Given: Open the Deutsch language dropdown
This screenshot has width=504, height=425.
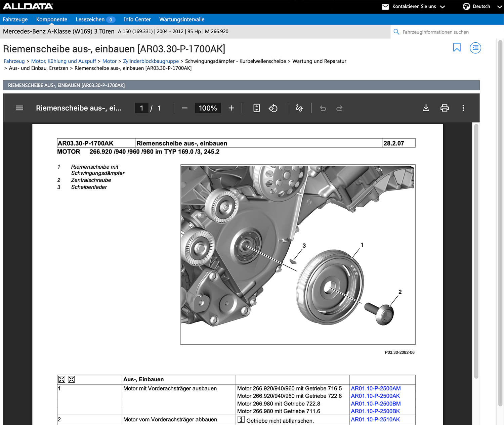Looking at the screenshot, I should (x=500, y=7).
